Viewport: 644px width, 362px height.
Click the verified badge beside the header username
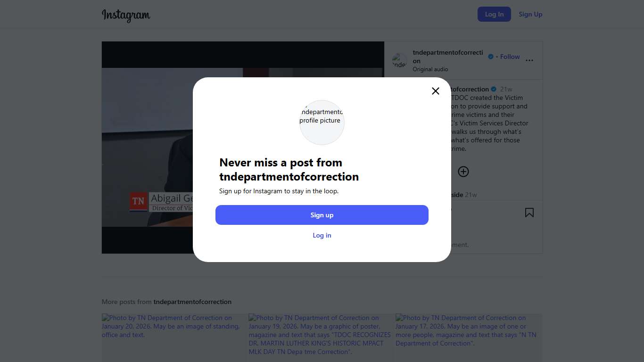(491, 57)
